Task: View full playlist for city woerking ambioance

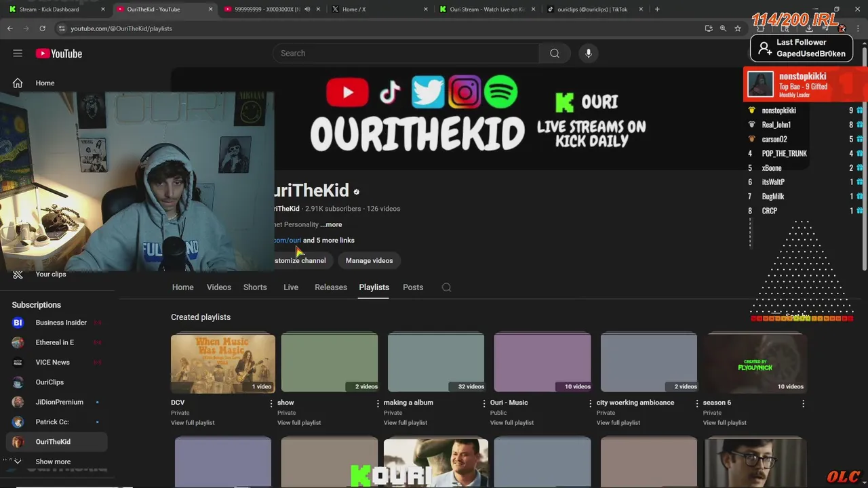Action: click(x=618, y=423)
